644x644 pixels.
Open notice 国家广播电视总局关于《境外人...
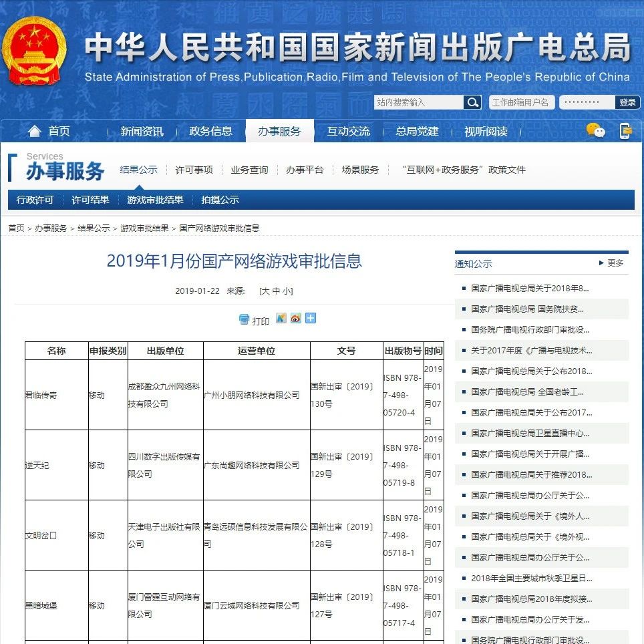pyautogui.click(x=530, y=516)
